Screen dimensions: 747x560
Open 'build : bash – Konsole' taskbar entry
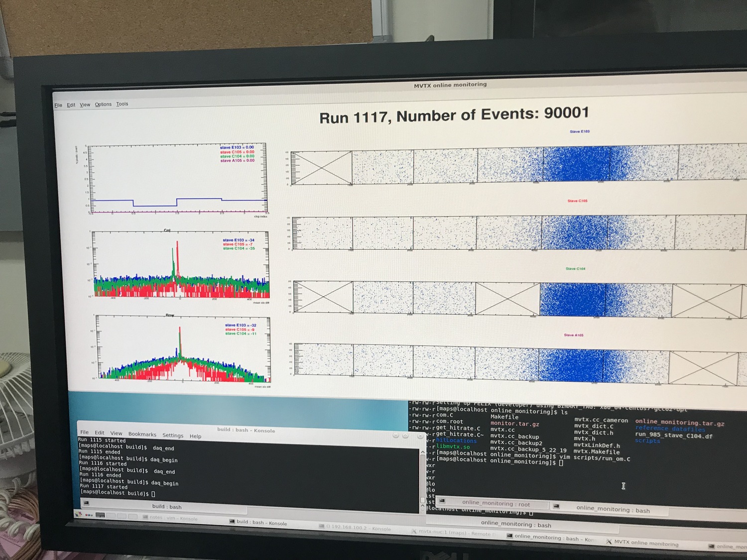point(258,522)
